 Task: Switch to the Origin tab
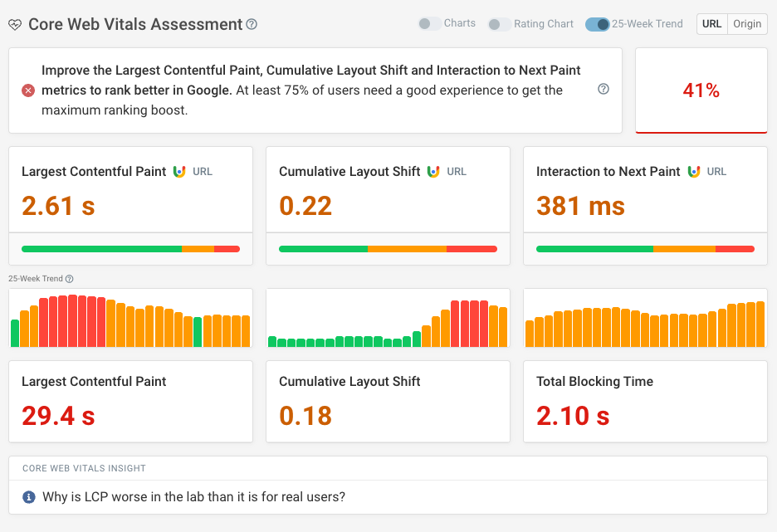point(747,24)
